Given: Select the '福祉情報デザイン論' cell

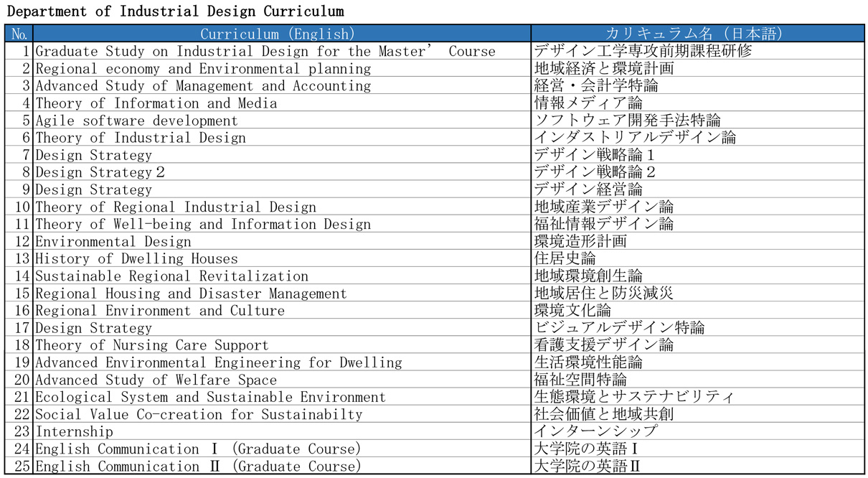Looking at the screenshot, I should click(x=697, y=224).
